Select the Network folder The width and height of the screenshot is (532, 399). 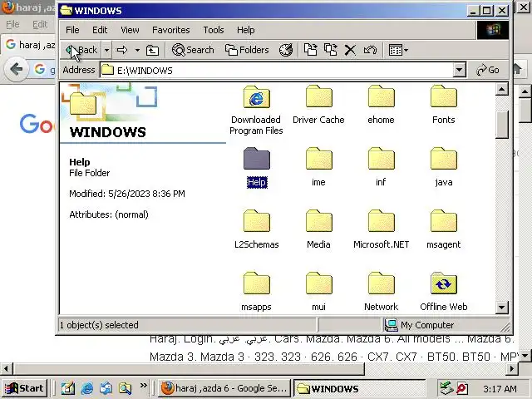[381, 292]
